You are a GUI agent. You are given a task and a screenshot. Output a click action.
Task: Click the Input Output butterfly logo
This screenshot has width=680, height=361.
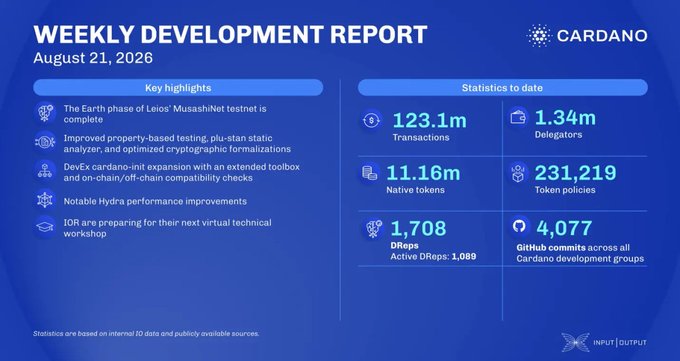coord(575,342)
